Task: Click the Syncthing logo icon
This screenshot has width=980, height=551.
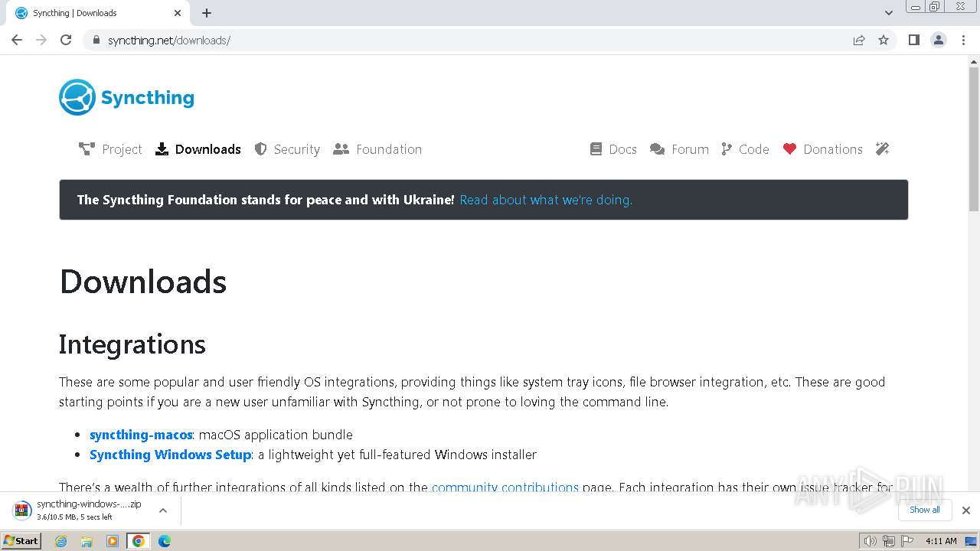Action: (x=77, y=97)
